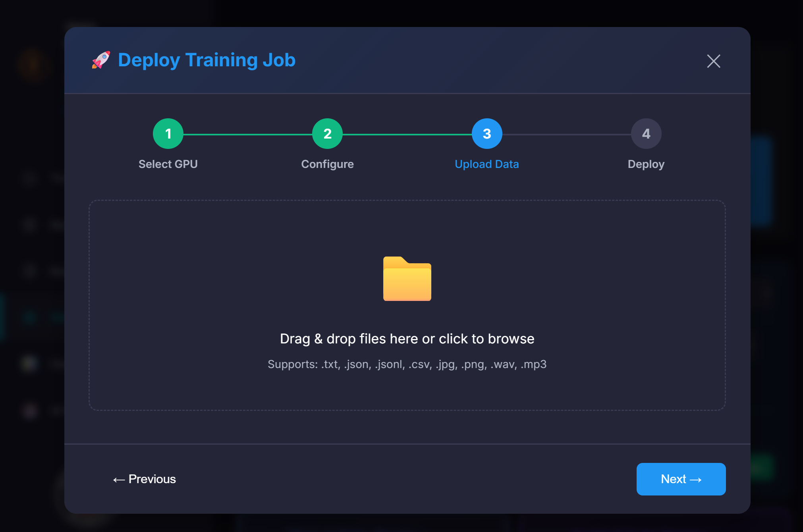Click the Deploy Training Job title
Screen dimensions: 803x532
[x=207, y=60]
